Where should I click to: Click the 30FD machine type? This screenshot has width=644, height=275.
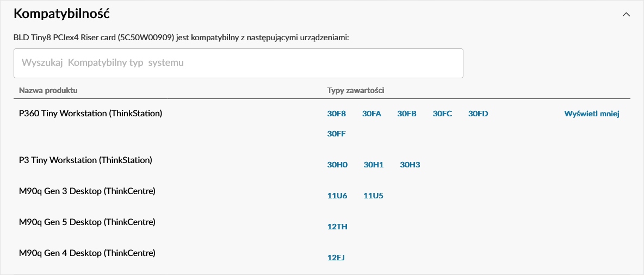pos(478,114)
